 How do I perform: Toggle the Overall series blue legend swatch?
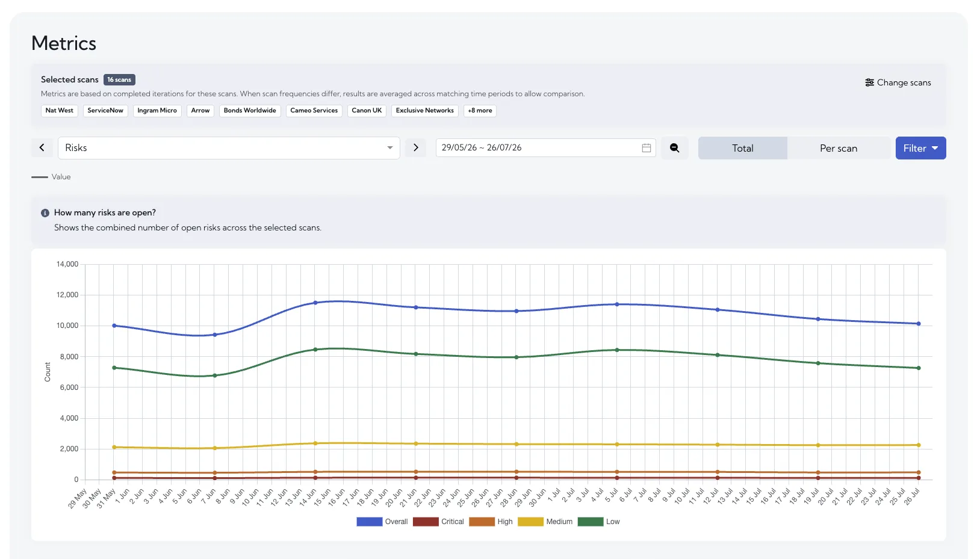point(370,522)
